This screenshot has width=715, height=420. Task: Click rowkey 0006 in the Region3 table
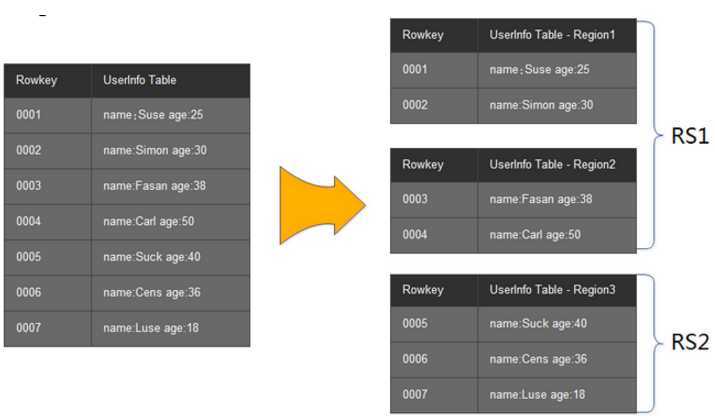click(415, 359)
